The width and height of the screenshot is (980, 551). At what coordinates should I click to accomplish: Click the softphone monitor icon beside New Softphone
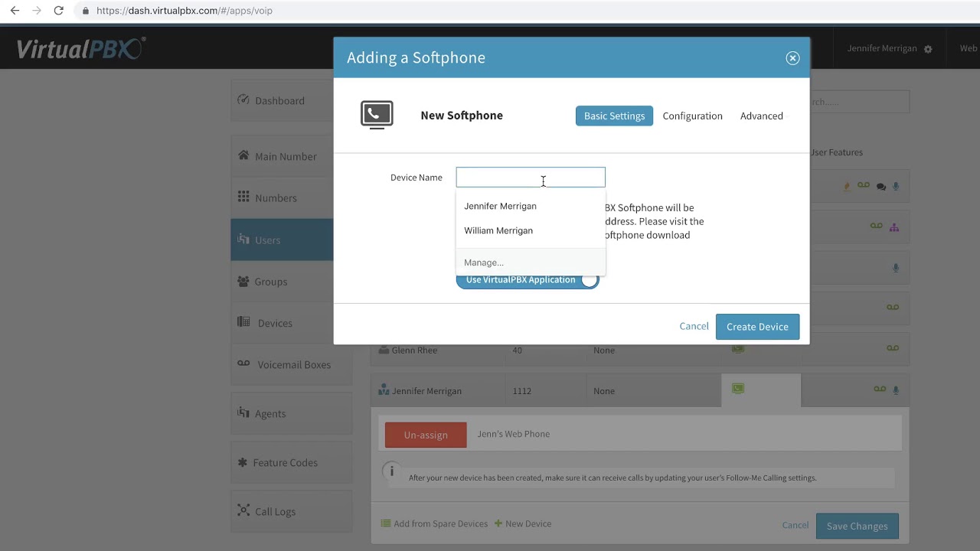click(x=377, y=115)
